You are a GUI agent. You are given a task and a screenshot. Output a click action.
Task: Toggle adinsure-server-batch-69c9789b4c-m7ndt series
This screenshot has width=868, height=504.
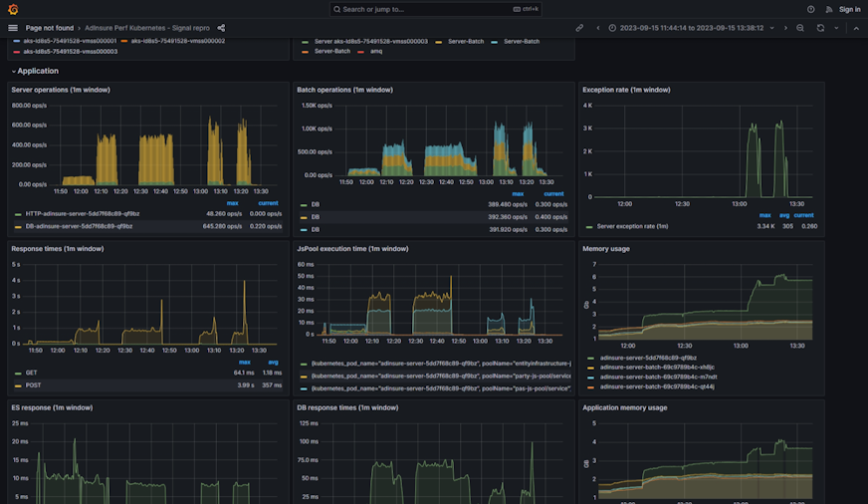[658, 377]
